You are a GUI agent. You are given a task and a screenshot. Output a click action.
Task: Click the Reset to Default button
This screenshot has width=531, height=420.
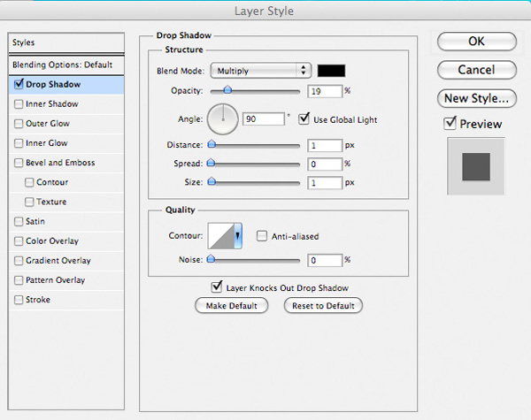click(323, 306)
